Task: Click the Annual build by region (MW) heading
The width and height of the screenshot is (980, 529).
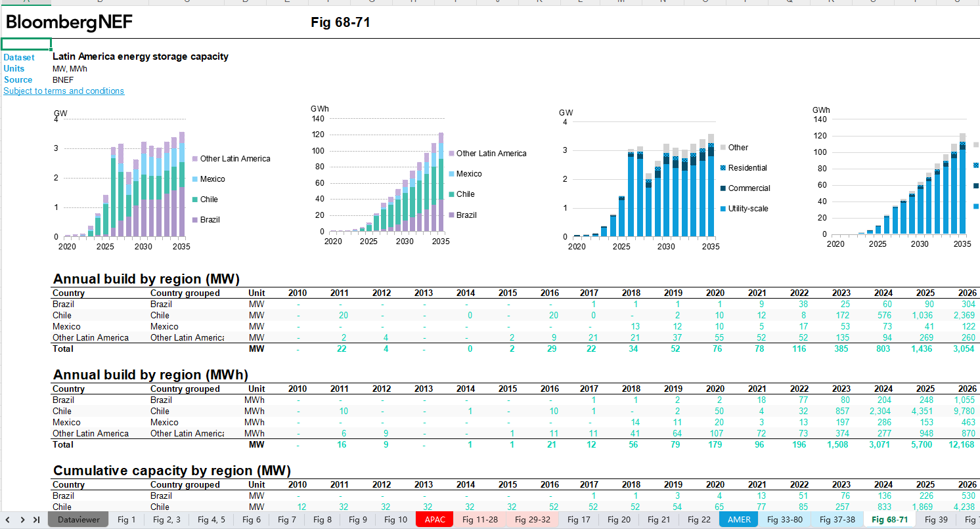Action: tap(146, 279)
